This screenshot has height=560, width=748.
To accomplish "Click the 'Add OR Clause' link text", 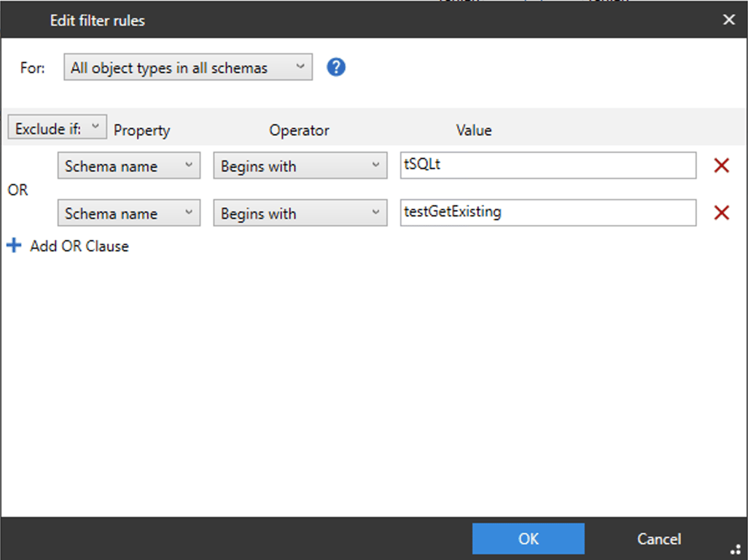I will pos(79,246).
